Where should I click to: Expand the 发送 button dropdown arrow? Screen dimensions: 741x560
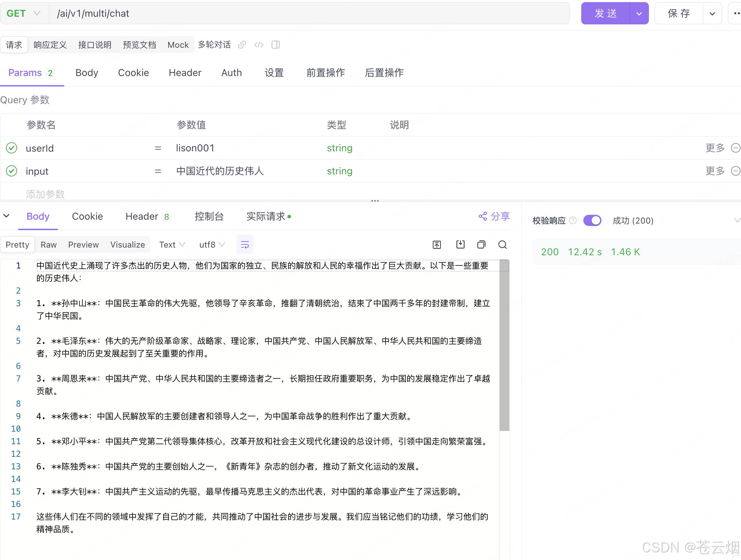coord(639,14)
